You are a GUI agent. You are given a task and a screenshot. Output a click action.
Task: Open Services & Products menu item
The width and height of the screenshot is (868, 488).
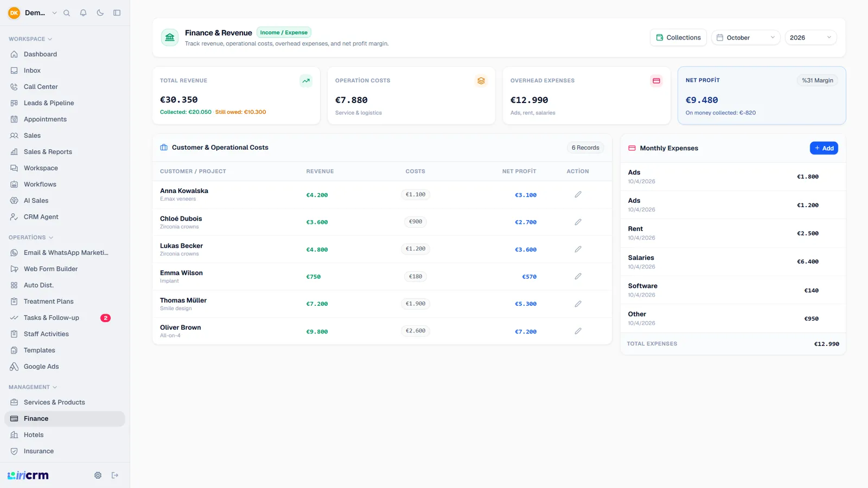tap(65, 402)
